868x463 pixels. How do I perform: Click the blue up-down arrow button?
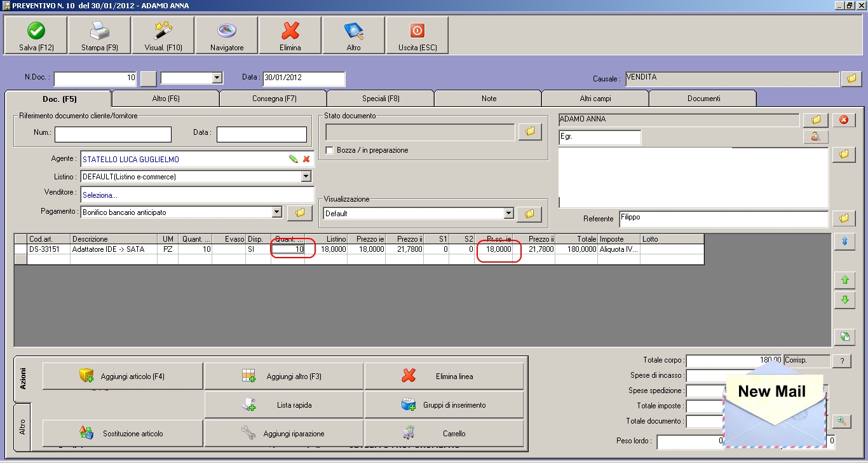[x=844, y=242]
